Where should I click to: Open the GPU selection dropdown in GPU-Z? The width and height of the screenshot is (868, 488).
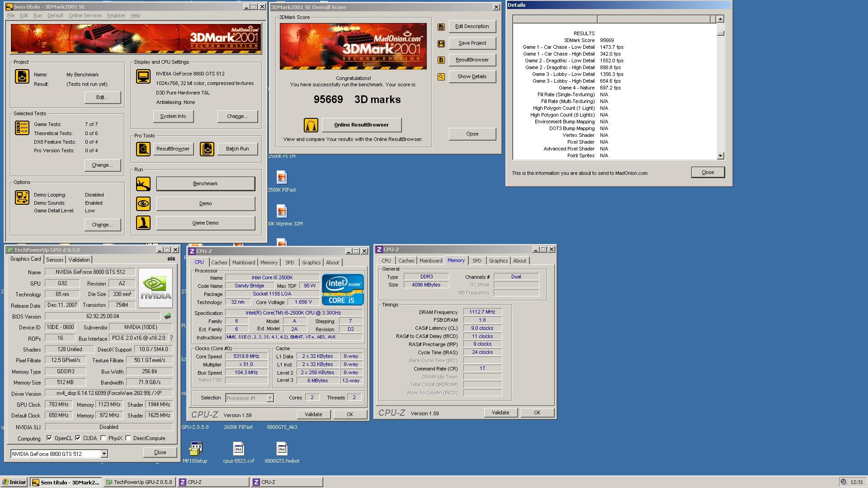tap(104, 454)
